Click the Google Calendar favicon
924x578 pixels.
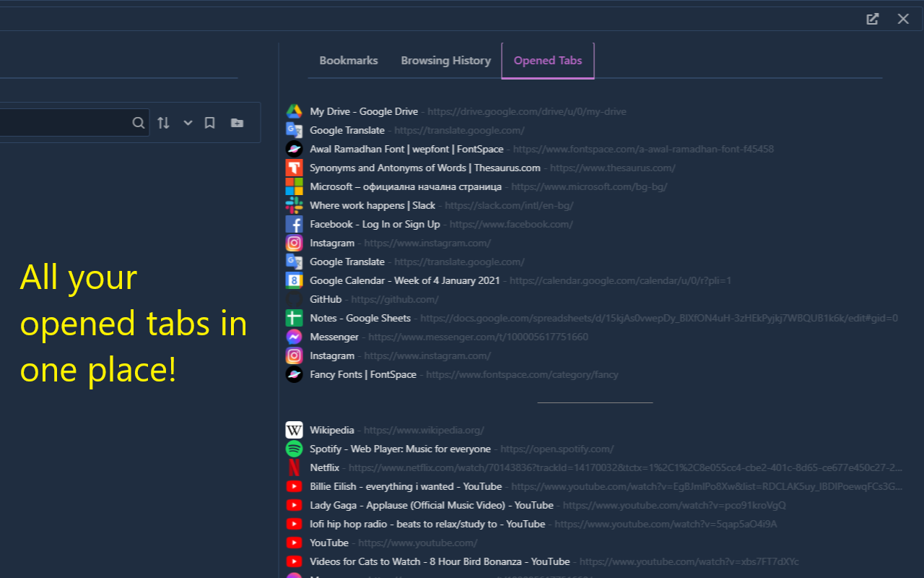[294, 280]
